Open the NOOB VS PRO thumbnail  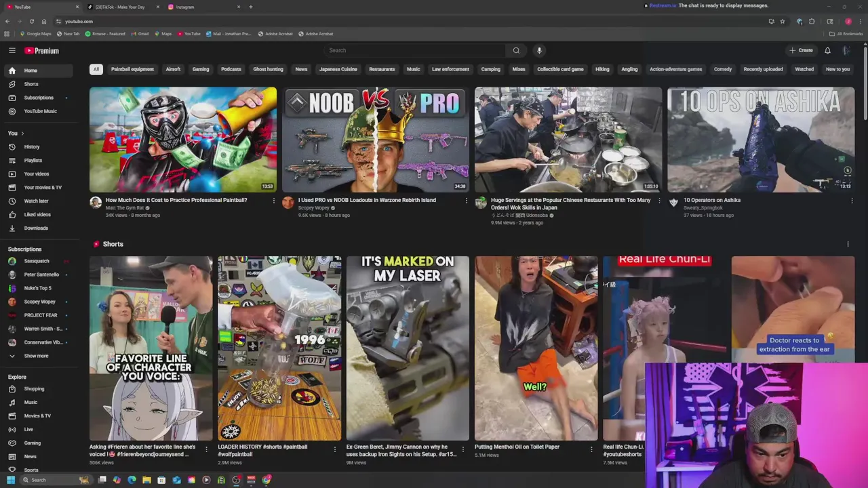point(376,140)
